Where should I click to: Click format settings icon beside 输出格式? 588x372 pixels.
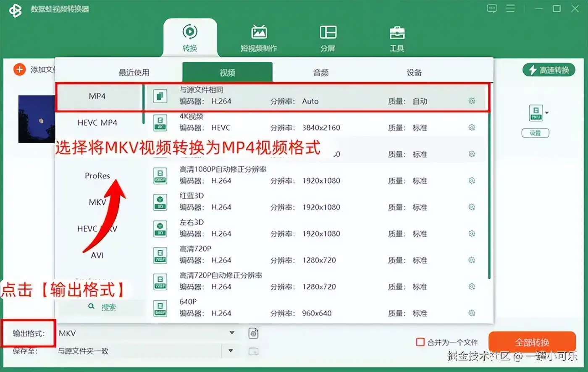click(253, 333)
